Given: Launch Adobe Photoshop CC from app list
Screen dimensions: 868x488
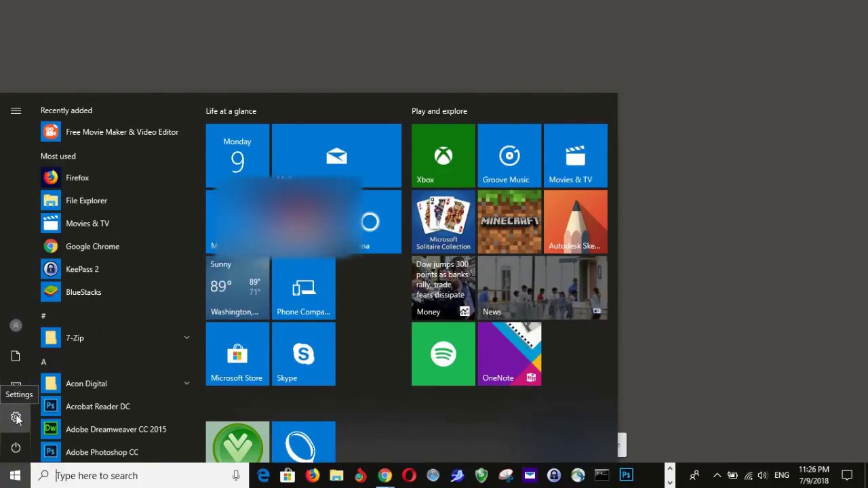Looking at the screenshot, I should click(x=115, y=452).
